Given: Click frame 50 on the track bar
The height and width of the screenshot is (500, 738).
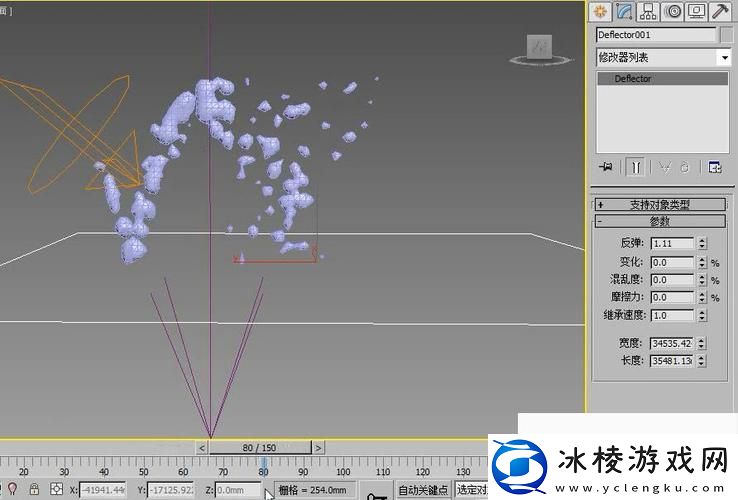Looking at the screenshot, I should coord(144,471).
